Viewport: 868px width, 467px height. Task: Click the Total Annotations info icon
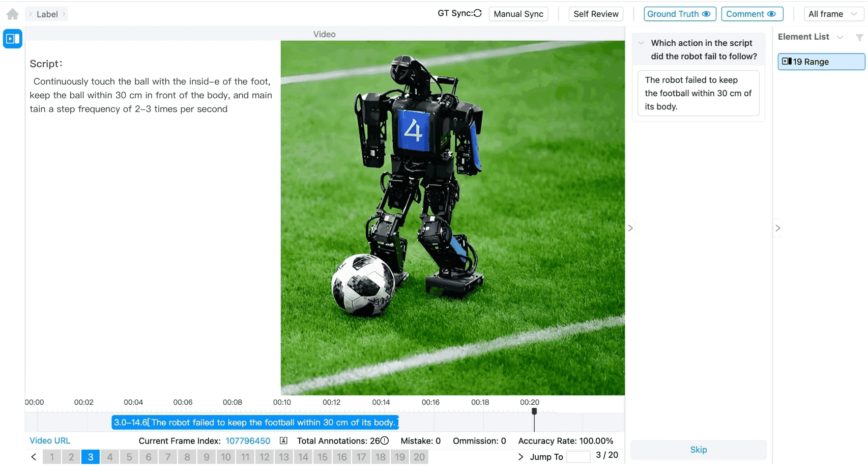pyautogui.click(x=385, y=441)
